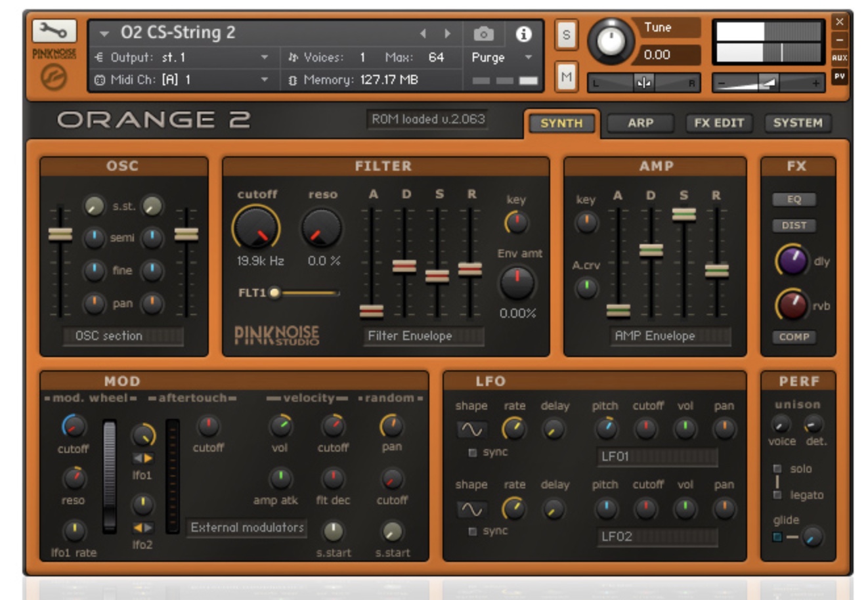868x600 pixels.
Task: Click the glide knob in PERF
Action: tap(812, 536)
